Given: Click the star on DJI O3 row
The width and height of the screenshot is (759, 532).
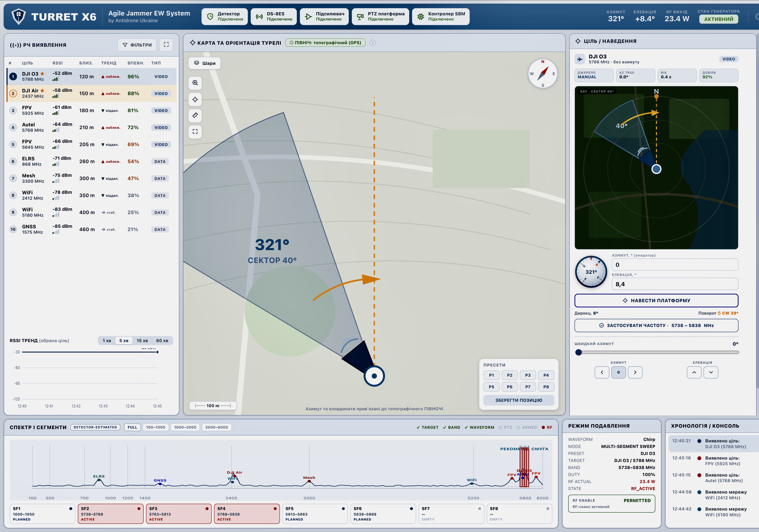Looking at the screenshot, I should [x=42, y=74].
